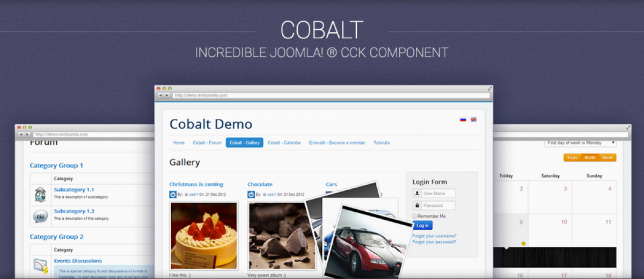Screen dimensions: 644x279
Task: Click the center window URL address bar
Action: click(x=331, y=95)
